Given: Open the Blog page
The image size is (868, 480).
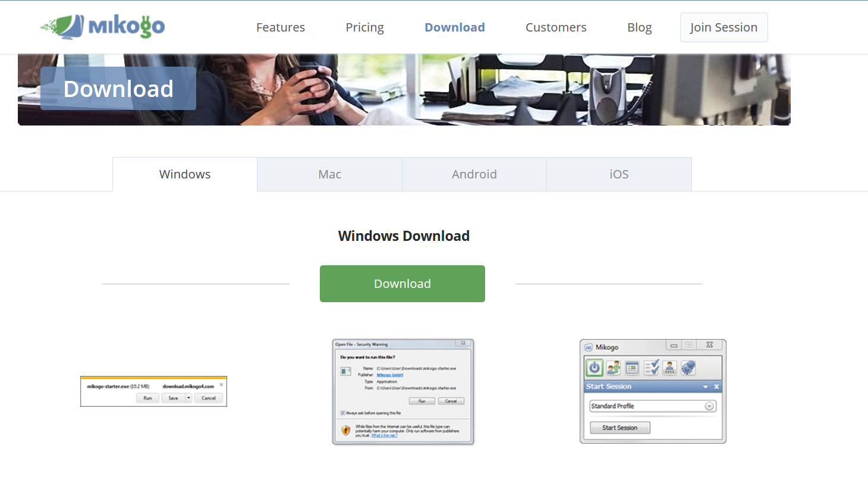Looking at the screenshot, I should click(x=640, y=27).
